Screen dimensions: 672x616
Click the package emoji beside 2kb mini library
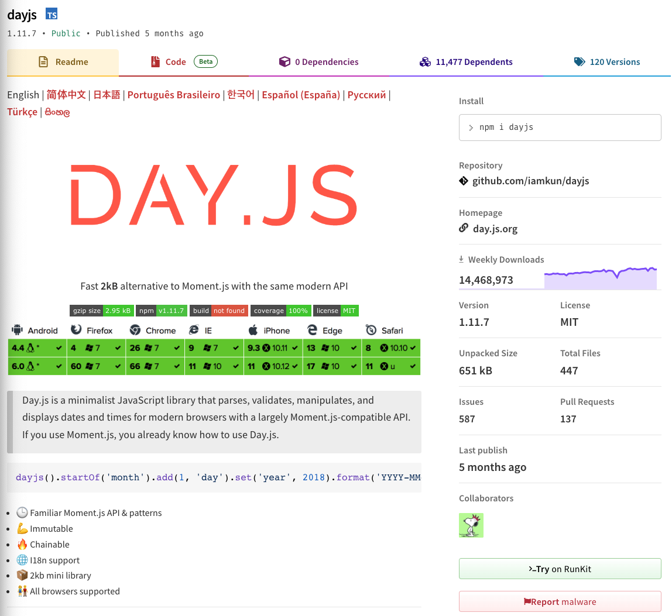(x=22, y=575)
